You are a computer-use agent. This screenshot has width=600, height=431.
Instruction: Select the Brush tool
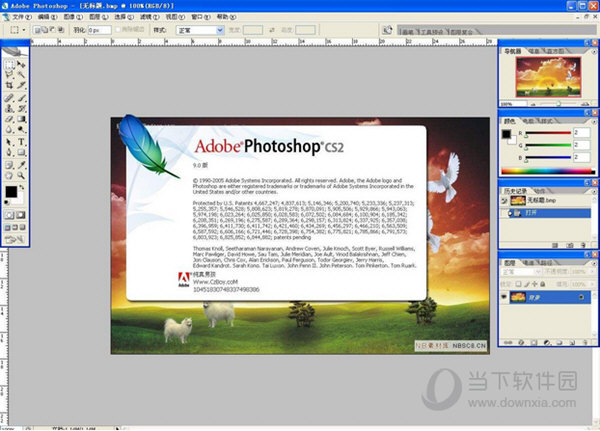click(21, 98)
